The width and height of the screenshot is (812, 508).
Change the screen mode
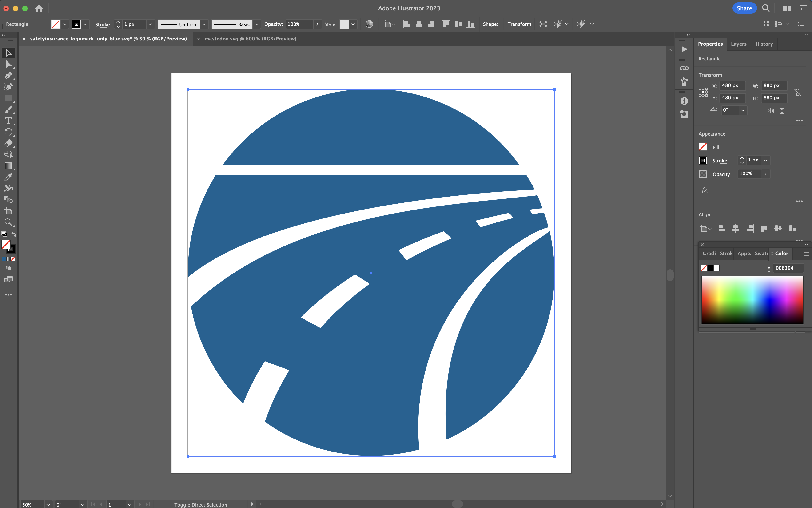pos(8,279)
